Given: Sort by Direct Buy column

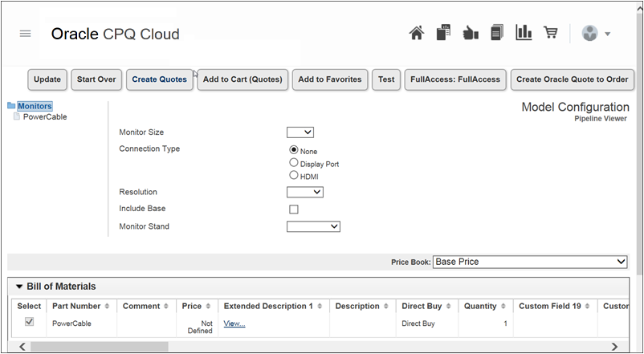Looking at the screenshot, I should (449, 307).
